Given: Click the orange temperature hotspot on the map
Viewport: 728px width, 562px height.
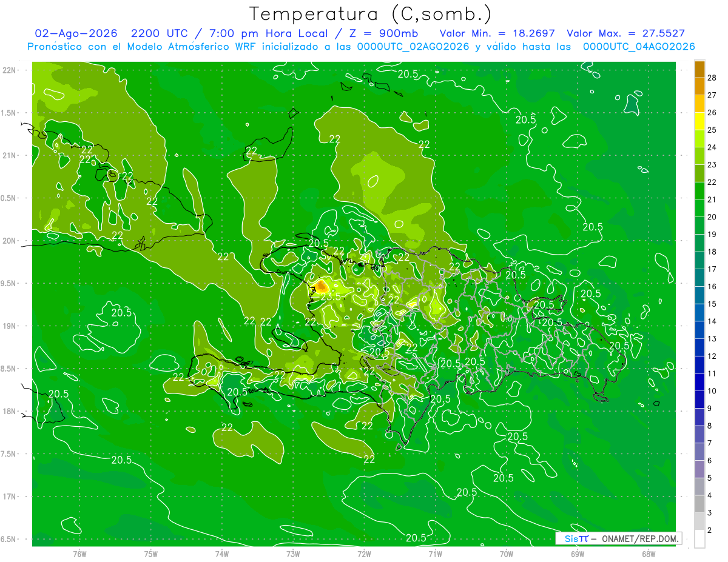Looking at the screenshot, I should (322, 286).
